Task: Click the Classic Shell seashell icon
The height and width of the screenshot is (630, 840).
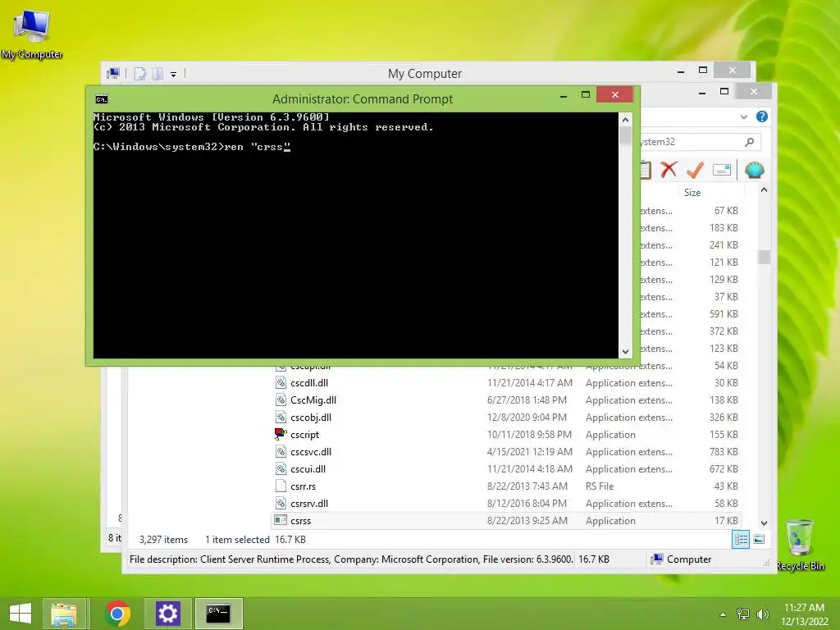Action: pos(755,170)
